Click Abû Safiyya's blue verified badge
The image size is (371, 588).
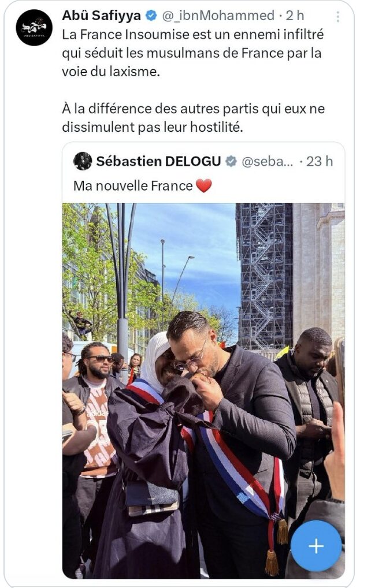click(x=151, y=16)
